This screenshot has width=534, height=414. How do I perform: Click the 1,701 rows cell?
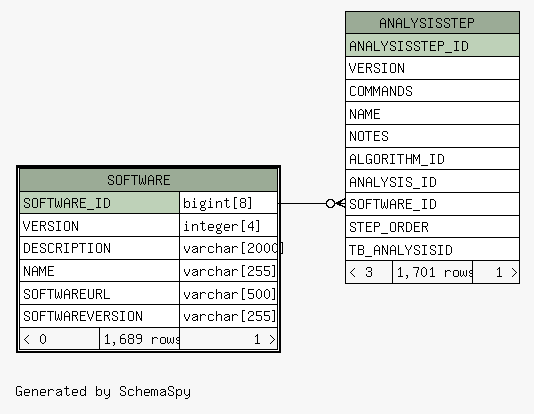433,272
